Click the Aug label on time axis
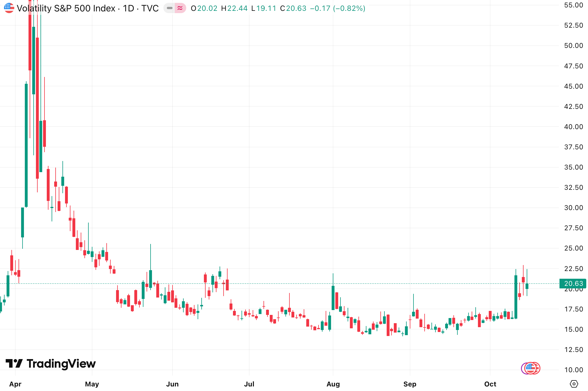The image size is (588, 391). (x=333, y=384)
